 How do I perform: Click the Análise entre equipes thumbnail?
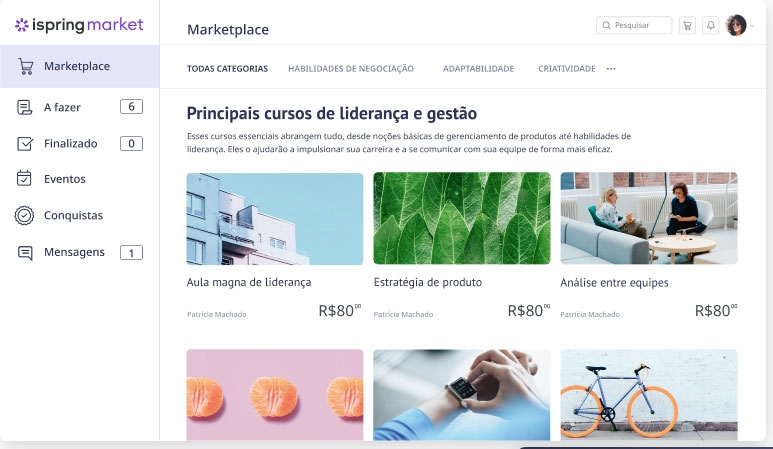(649, 218)
